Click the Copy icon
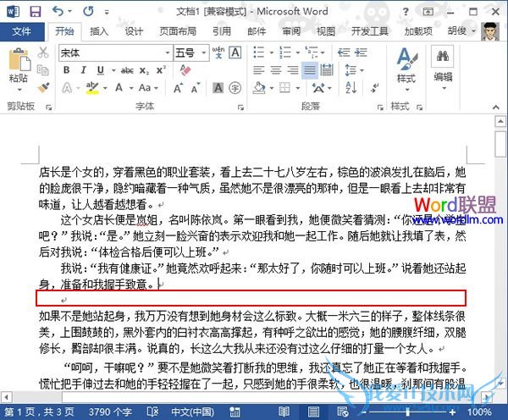Screen dimensions: 508x420 (43, 69)
